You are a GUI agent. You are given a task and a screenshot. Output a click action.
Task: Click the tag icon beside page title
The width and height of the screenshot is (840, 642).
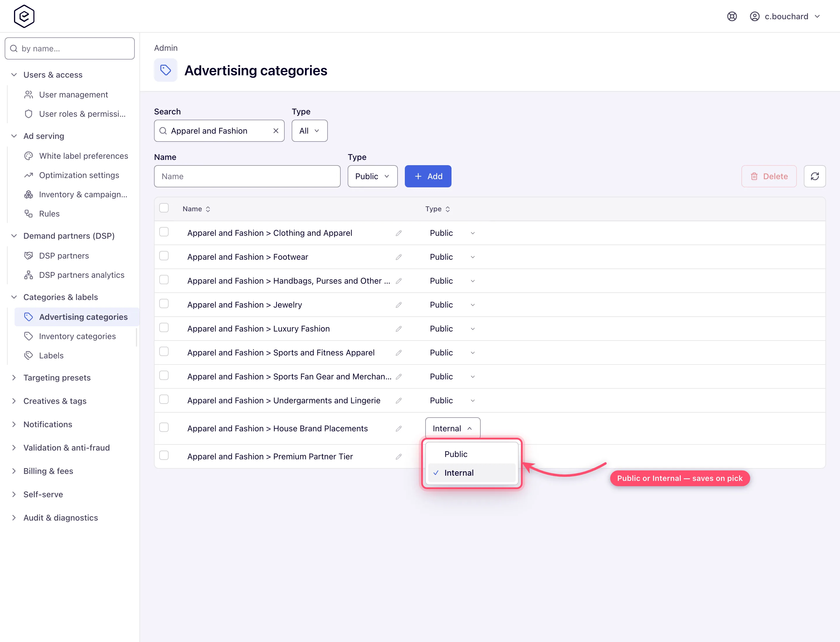click(165, 70)
